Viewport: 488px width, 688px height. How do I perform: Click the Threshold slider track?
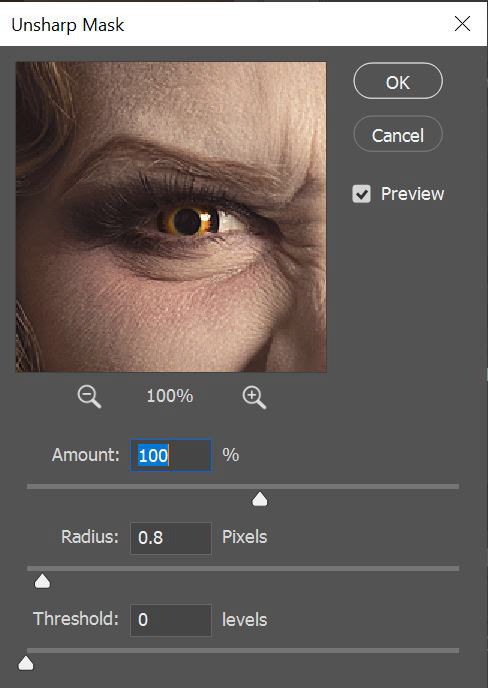click(243, 651)
